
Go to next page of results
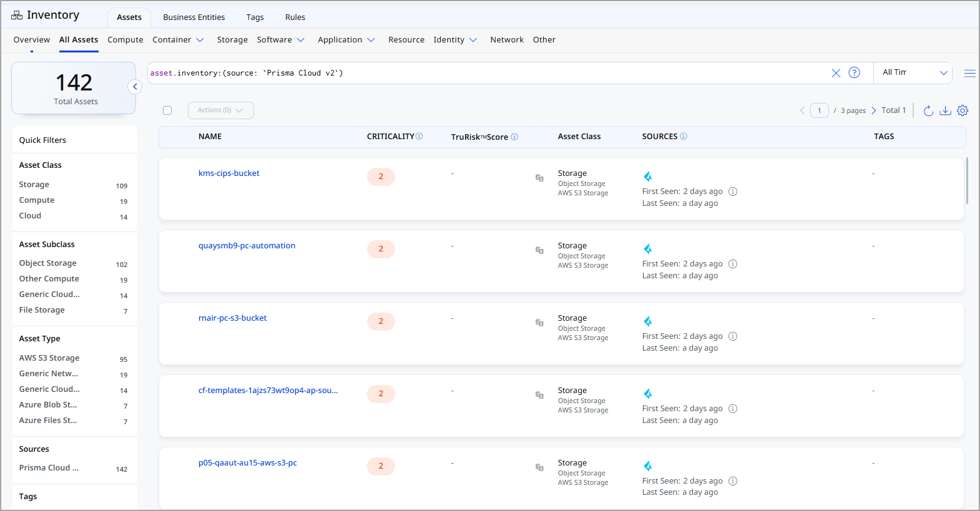point(873,110)
